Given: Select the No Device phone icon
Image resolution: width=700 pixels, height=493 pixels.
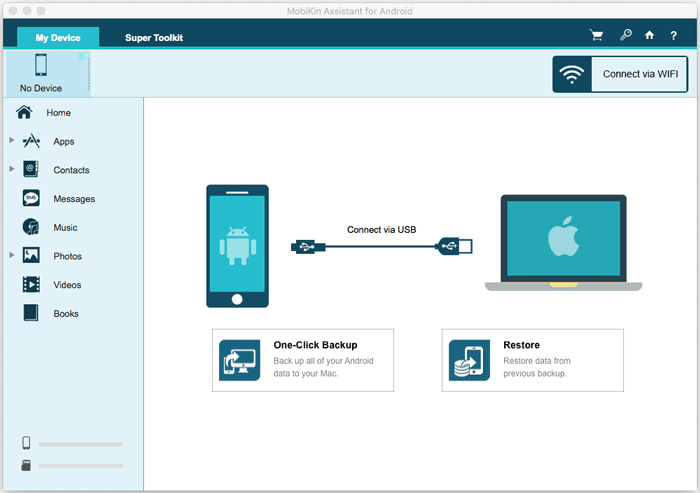Looking at the screenshot, I should point(41,65).
